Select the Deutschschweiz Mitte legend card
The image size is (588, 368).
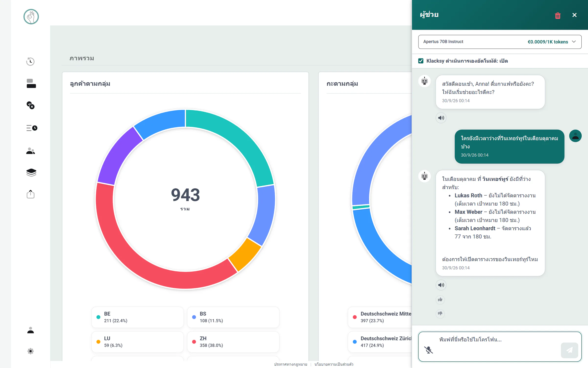point(380,317)
